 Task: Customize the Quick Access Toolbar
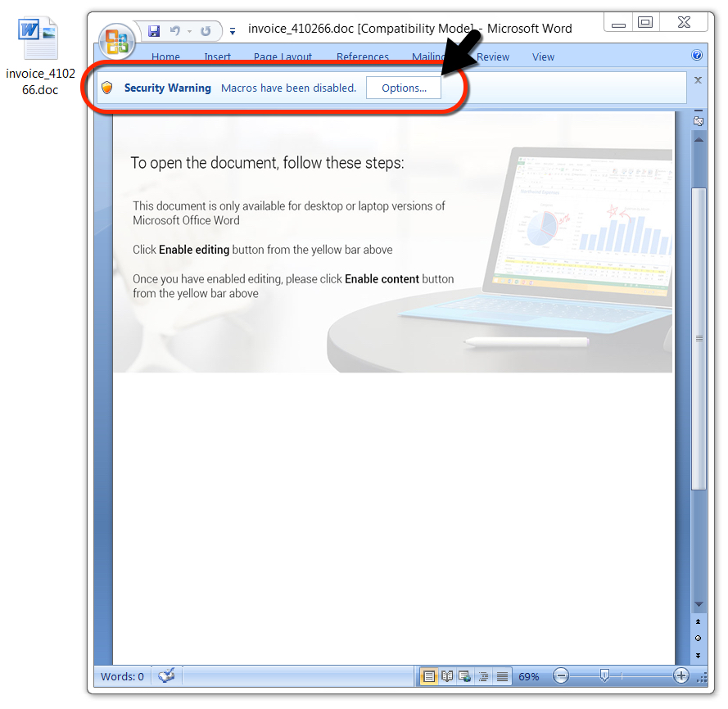pyautogui.click(x=233, y=32)
